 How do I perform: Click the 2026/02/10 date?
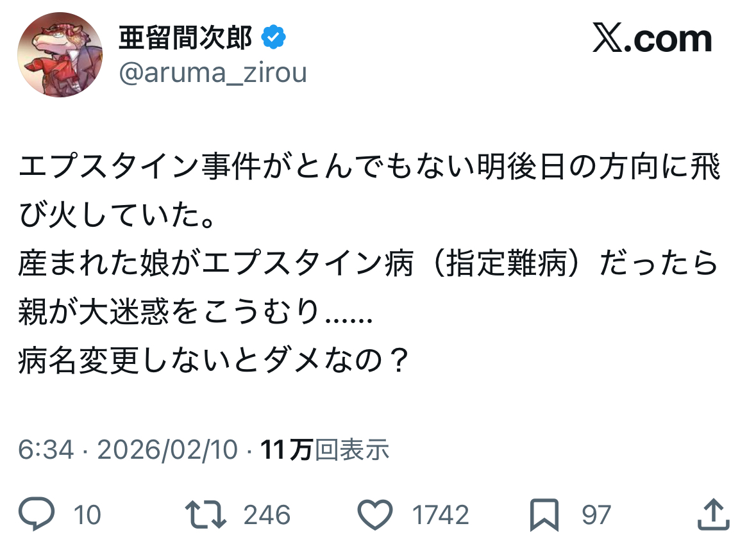(167, 449)
